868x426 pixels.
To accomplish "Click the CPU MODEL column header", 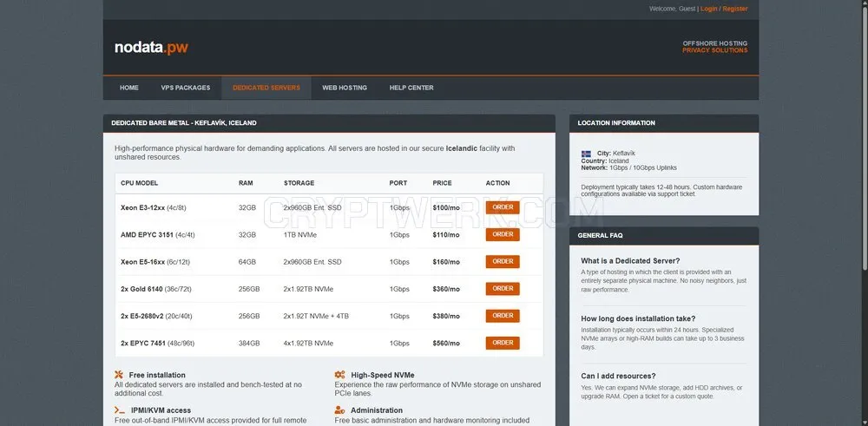I will coord(140,183).
